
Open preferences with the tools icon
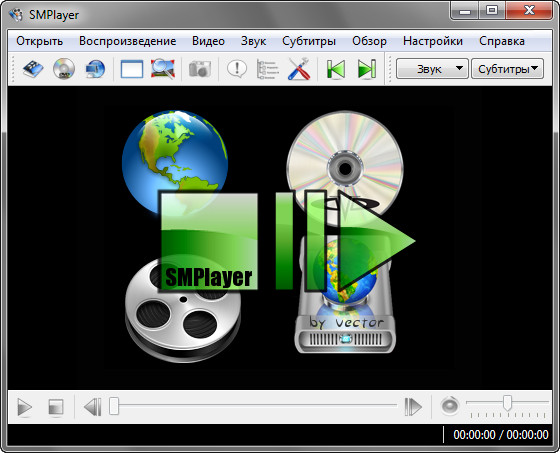click(x=299, y=69)
